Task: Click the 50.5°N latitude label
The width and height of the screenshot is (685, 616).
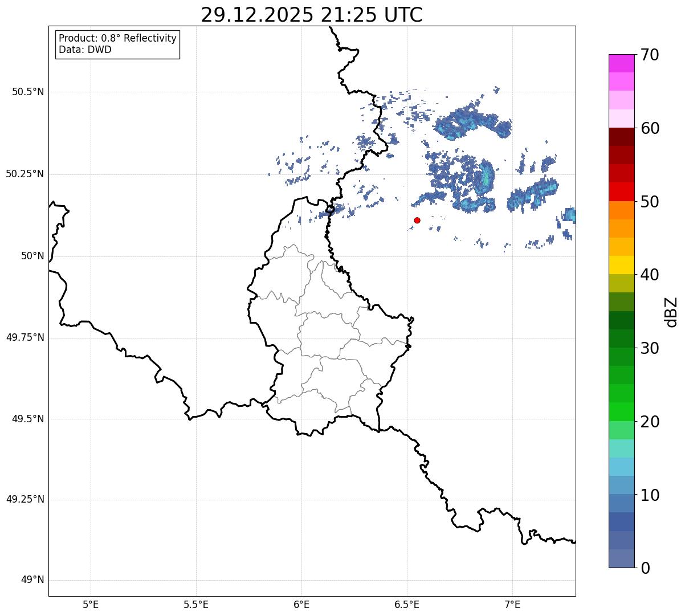Action: [28, 92]
